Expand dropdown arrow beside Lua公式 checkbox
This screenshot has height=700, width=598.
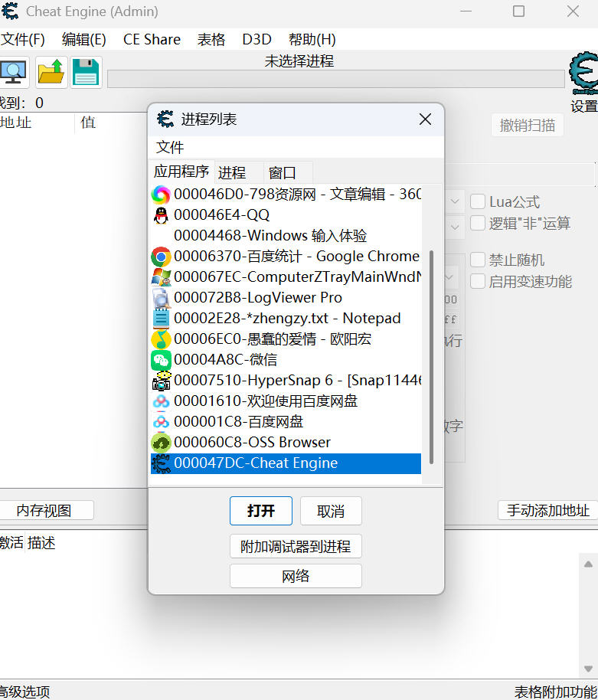[x=454, y=201]
